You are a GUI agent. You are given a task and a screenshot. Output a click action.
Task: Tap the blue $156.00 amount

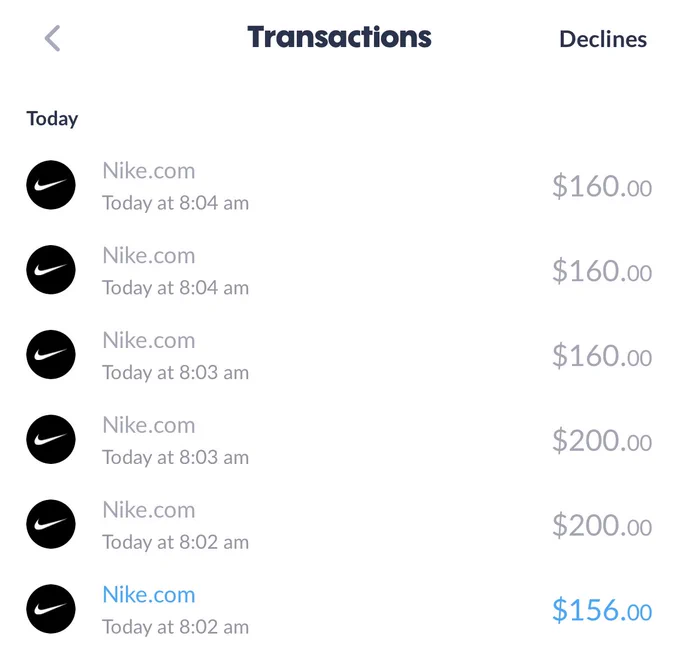(602, 610)
